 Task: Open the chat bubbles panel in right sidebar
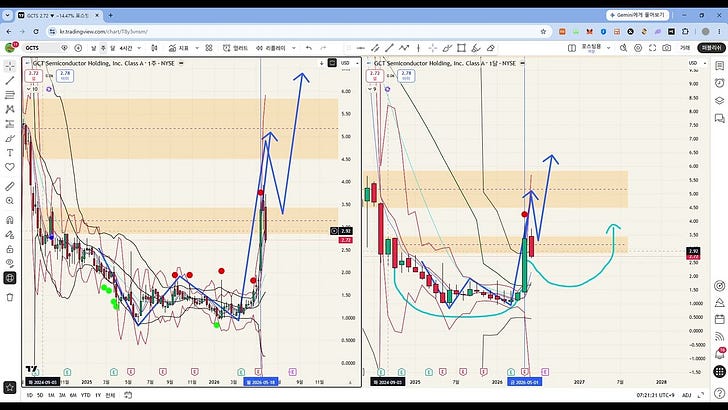coord(719,118)
